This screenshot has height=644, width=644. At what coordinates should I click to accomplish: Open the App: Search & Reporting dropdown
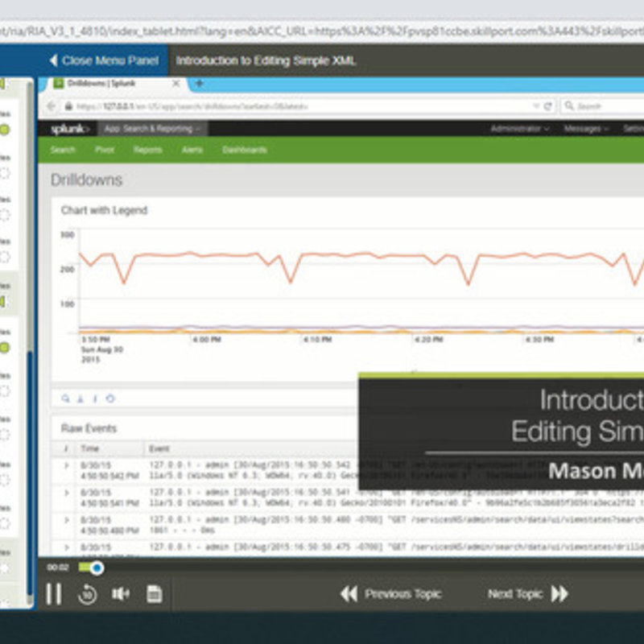[x=152, y=129]
